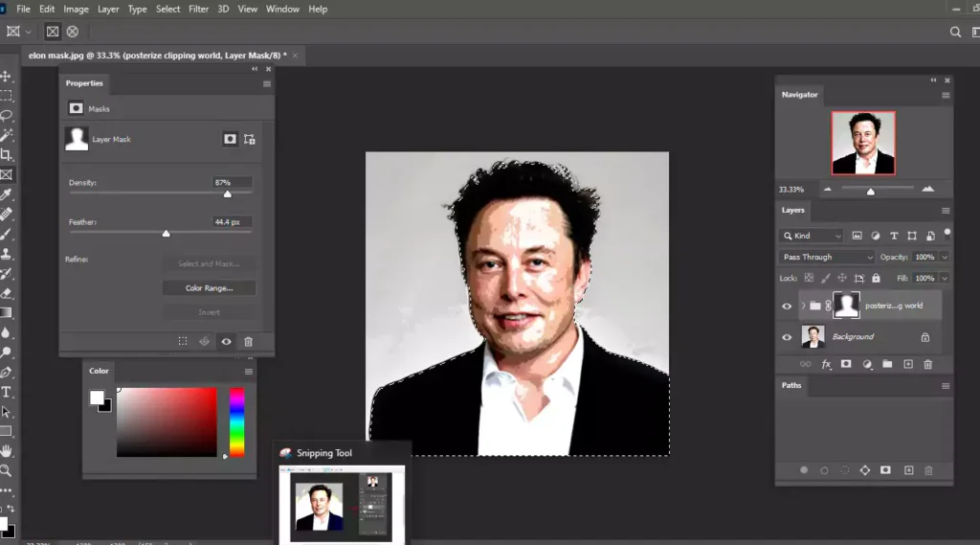Open the Pass Through blend mode dropdown
Viewport: 980px width, 545px height.
(827, 257)
